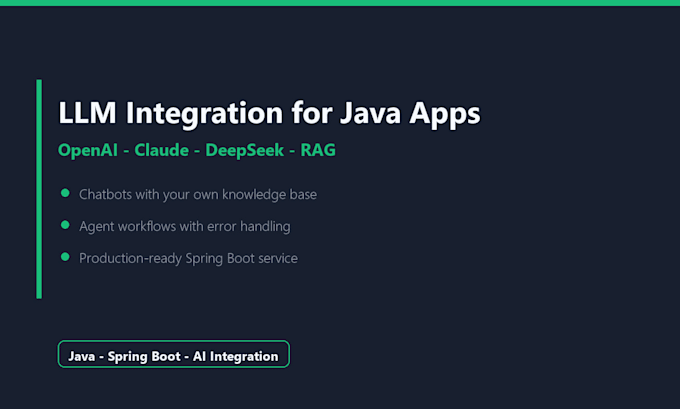Click "Production-ready Spring Boot service"
680x409 pixels.
pyautogui.click(x=188, y=258)
